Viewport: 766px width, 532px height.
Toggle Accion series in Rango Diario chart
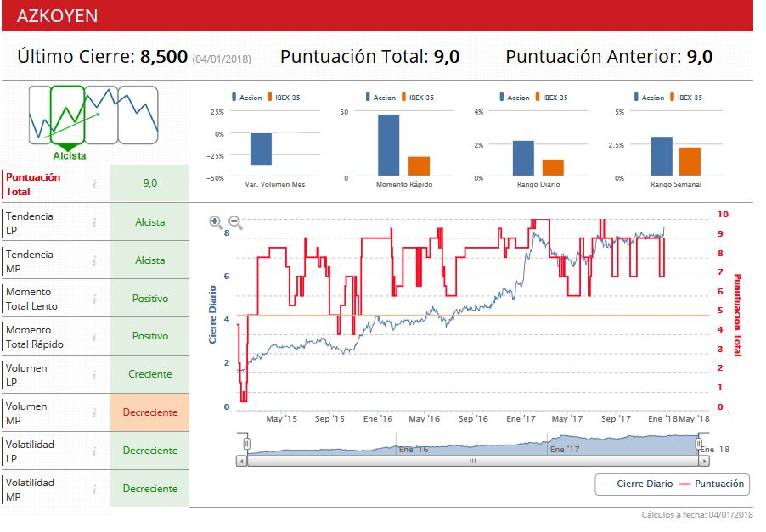pos(515,98)
